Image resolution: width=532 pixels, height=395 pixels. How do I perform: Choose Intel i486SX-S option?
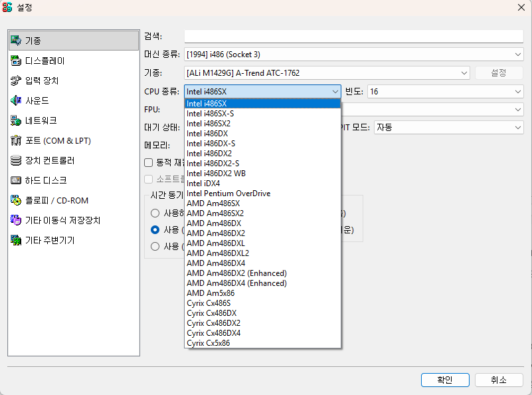(x=262, y=114)
